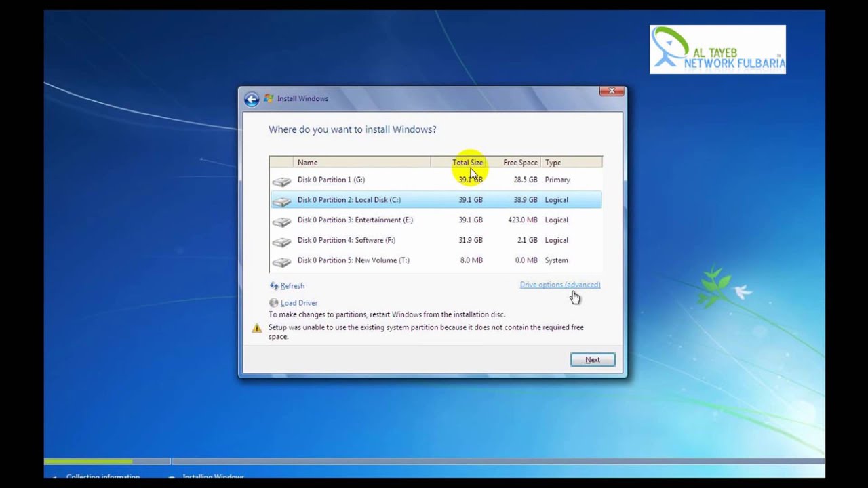Select Disk 0 Partition 5: New Volume (T:)

(435, 260)
